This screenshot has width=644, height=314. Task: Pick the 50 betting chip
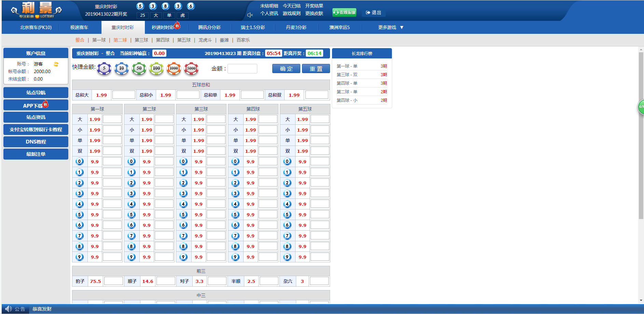(139, 68)
